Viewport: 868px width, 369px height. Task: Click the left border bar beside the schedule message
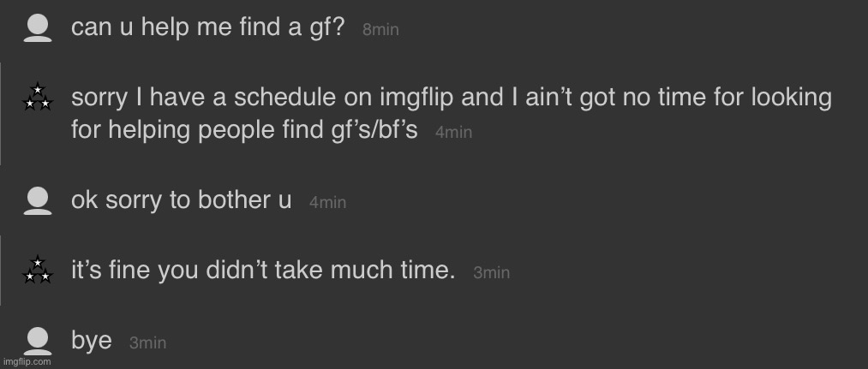point(1,114)
